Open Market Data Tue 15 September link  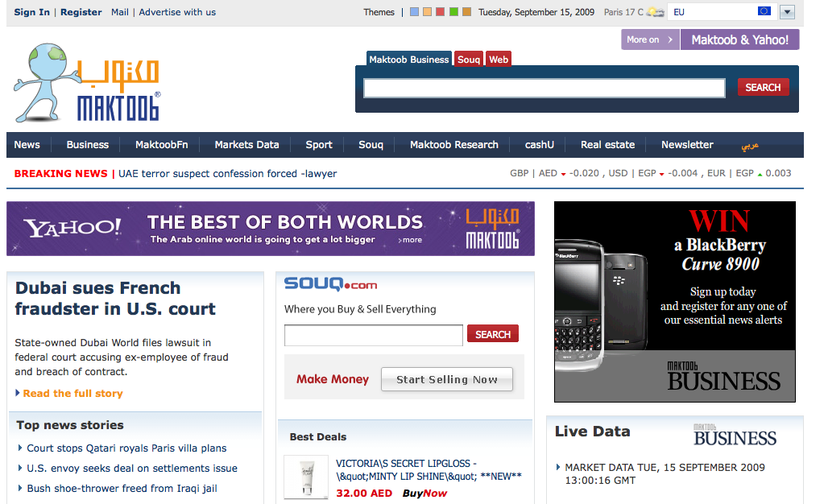click(665, 473)
